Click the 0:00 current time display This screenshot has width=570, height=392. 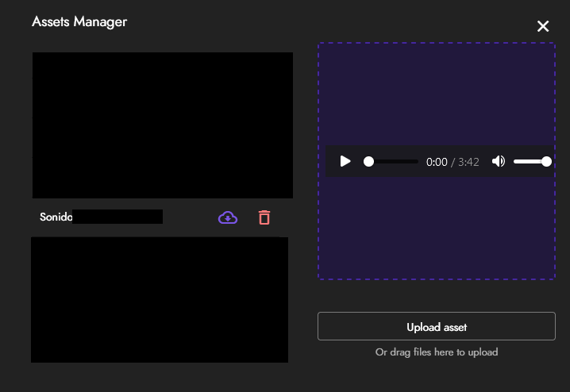437,162
